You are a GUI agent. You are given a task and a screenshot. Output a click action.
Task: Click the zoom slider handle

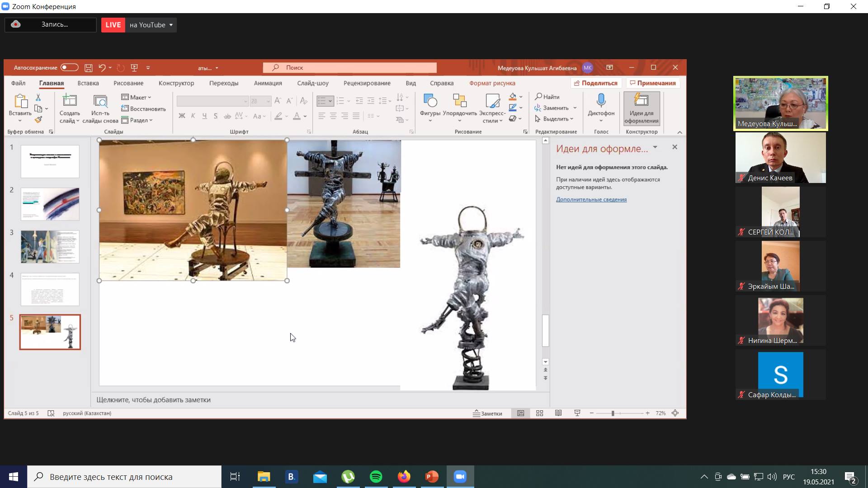[613, 413]
